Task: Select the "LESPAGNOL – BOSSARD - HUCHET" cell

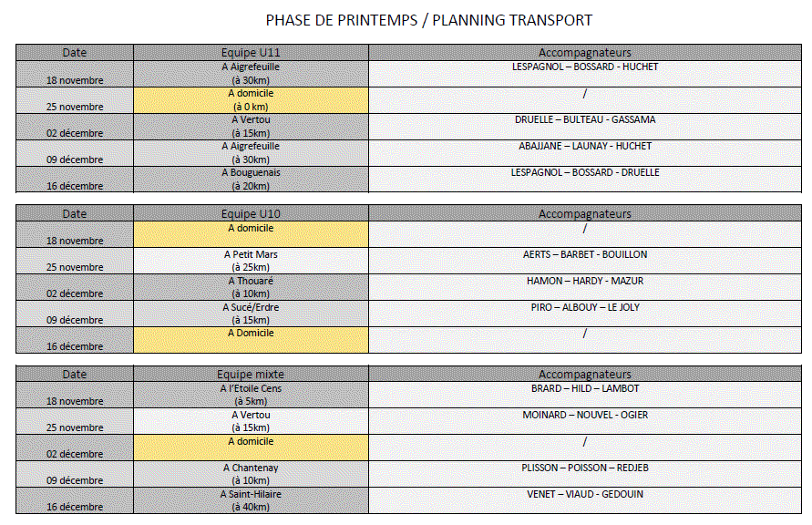Action: [584, 67]
